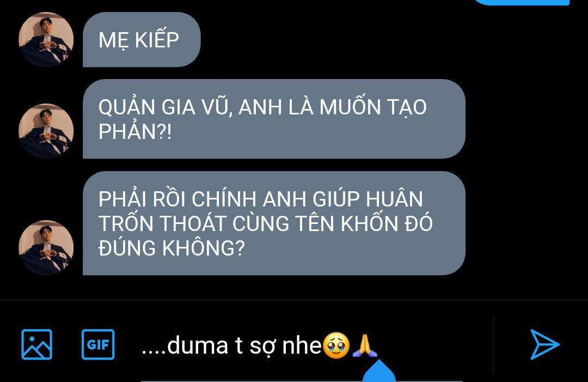Place cursor on the word duma in draft
Image resolution: width=588 pixels, height=382 pixels.
click(198, 345)
